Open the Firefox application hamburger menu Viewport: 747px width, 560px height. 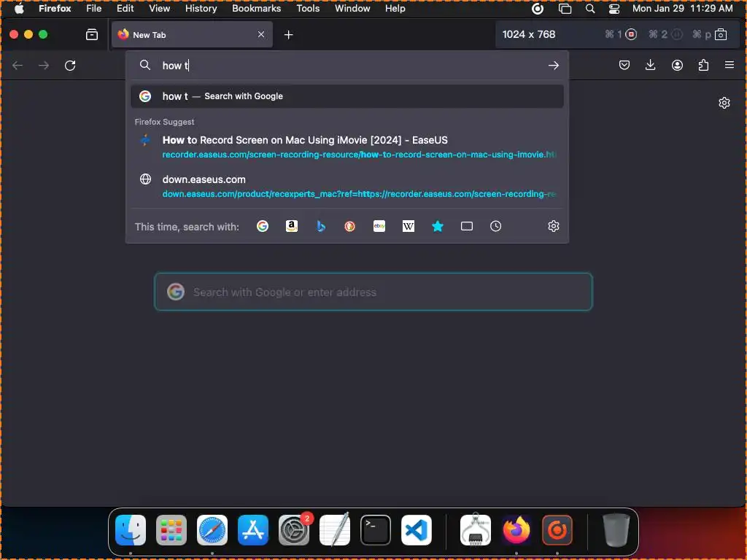[x=729, y=65]
